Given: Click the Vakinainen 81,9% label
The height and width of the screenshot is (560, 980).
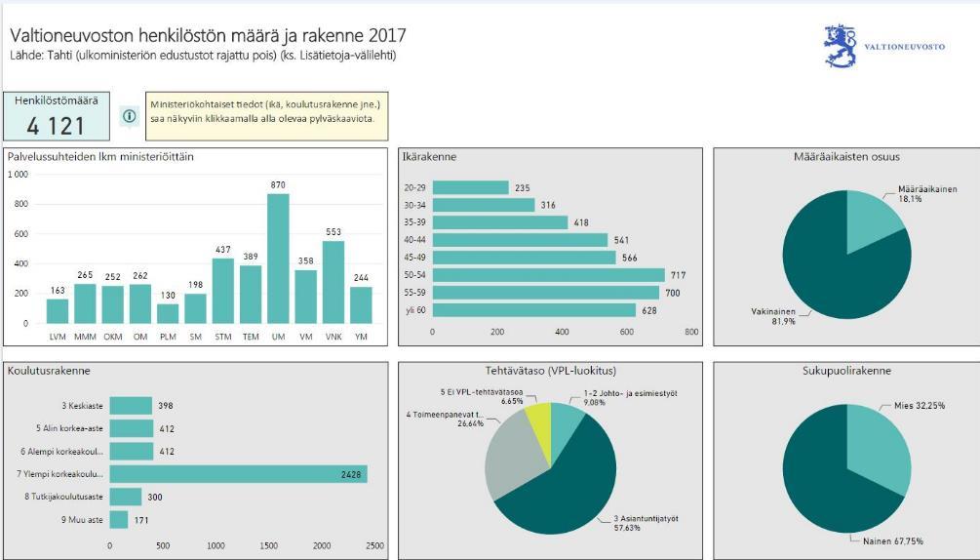Looking at the screenshot, I should [773, 316].
